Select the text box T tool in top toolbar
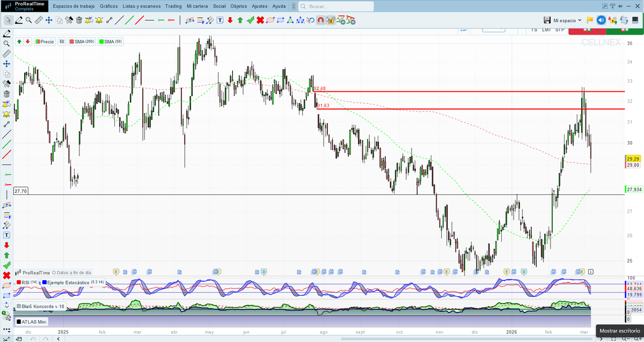644x342 pixels. coord(219,20)
